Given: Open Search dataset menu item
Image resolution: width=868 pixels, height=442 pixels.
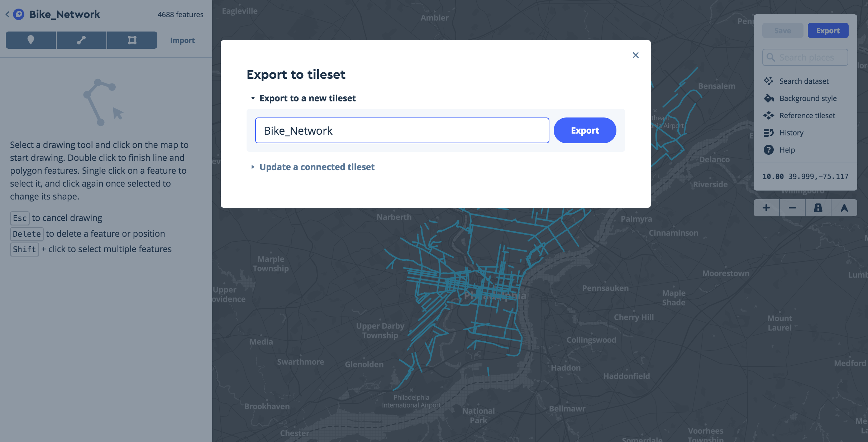Looking at the screenshot, I should [803, 81].
